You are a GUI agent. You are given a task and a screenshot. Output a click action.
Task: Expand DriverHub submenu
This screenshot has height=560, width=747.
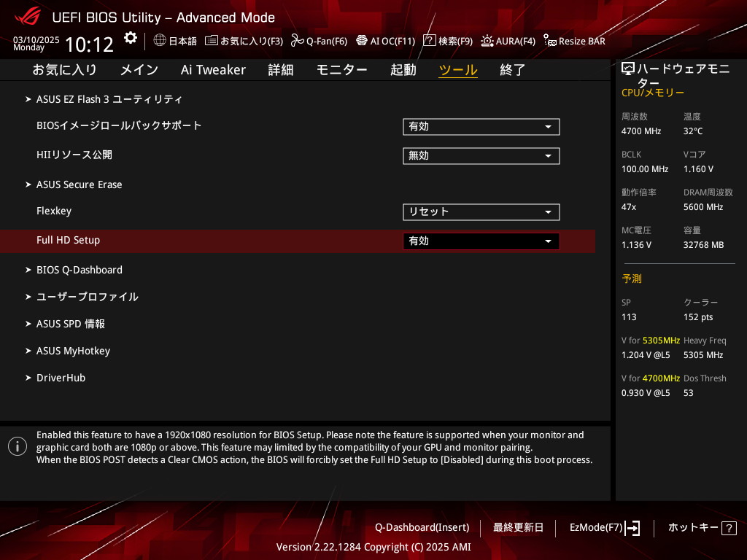coord(61,378)
